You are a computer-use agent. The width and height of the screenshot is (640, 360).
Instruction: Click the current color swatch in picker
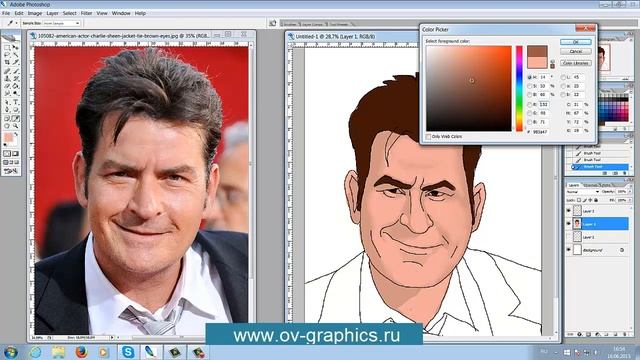click(537, 62)
